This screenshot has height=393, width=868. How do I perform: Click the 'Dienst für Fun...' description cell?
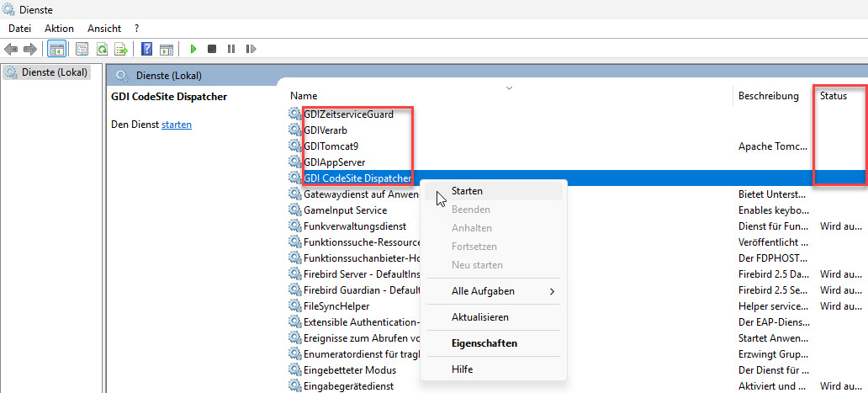pos(773,226)
